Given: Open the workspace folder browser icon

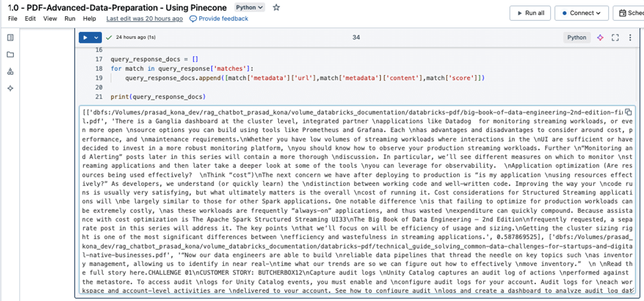Looking at the screenshot, I should [10, 54].
